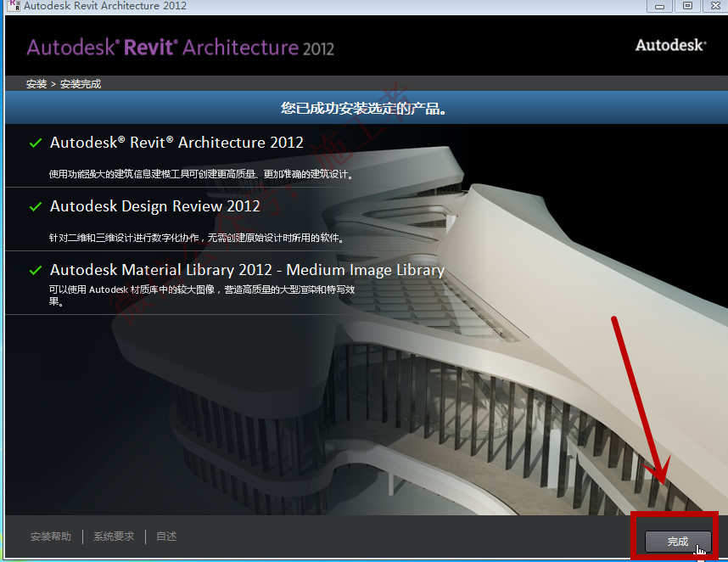Open the 系统要求 system requirements link
Screen dimensions: 728x562
(114, 537)
